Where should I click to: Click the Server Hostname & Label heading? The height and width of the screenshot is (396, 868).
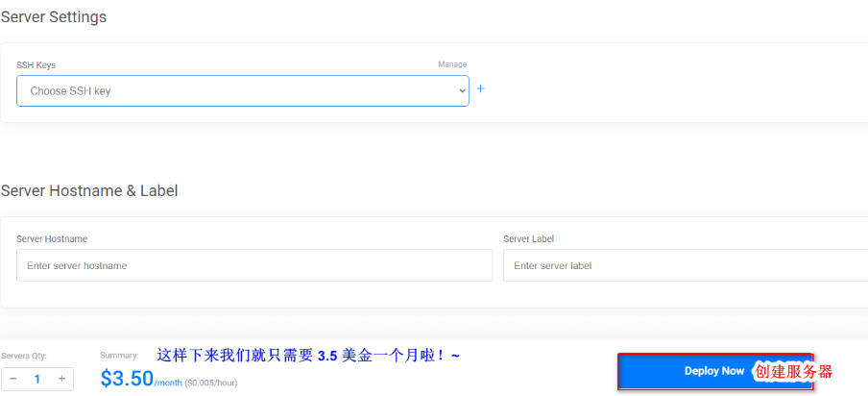click(89, 191)
